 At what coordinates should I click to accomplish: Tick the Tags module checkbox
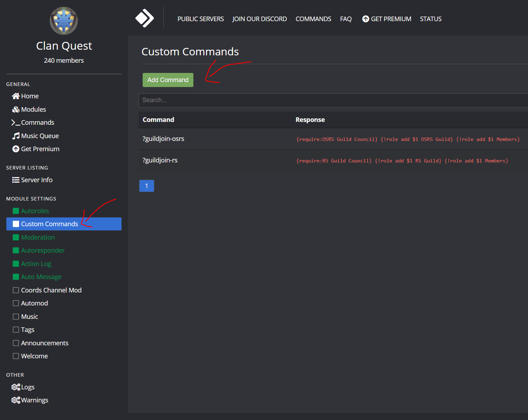pos(16,330)
